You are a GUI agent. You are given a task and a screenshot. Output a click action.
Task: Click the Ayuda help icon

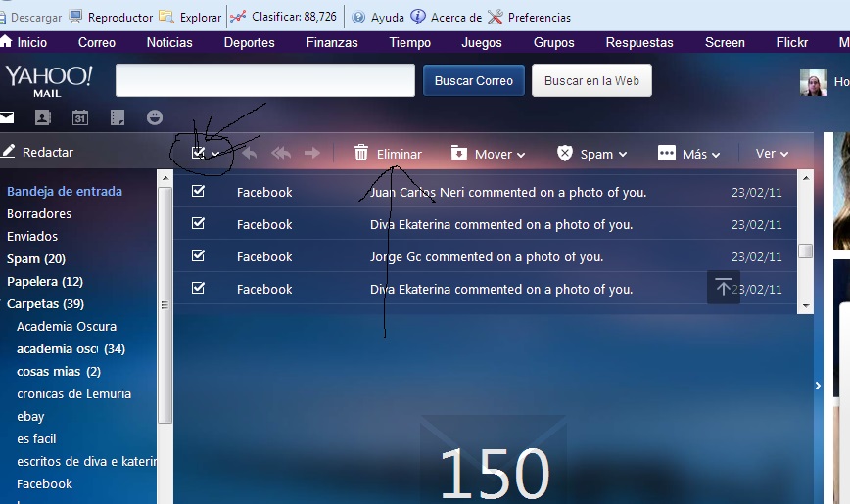(358, 18)
